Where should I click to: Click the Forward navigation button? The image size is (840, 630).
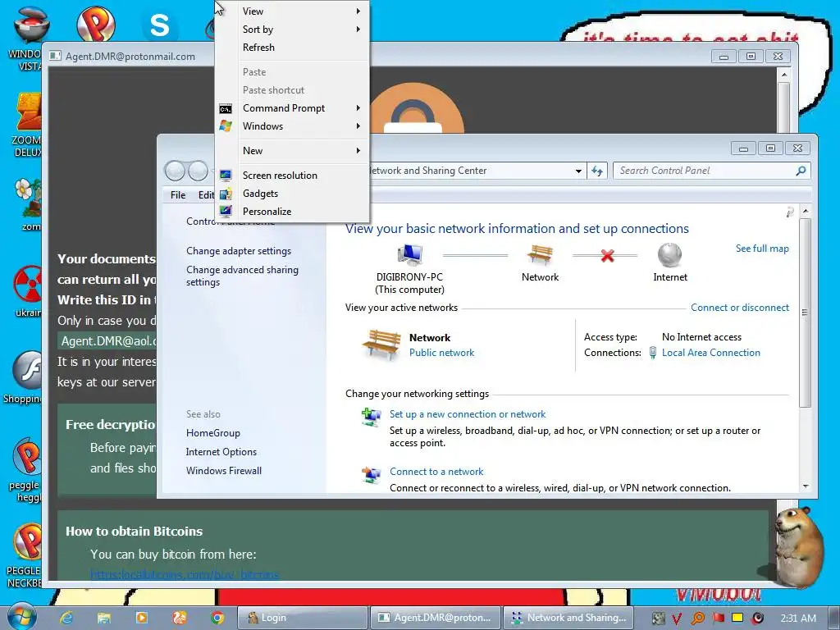[198, 171]
